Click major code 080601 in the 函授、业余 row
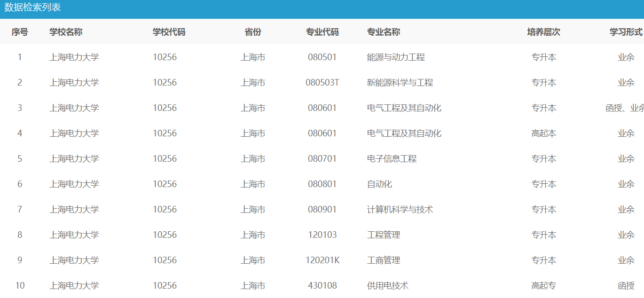 [322, 108]
